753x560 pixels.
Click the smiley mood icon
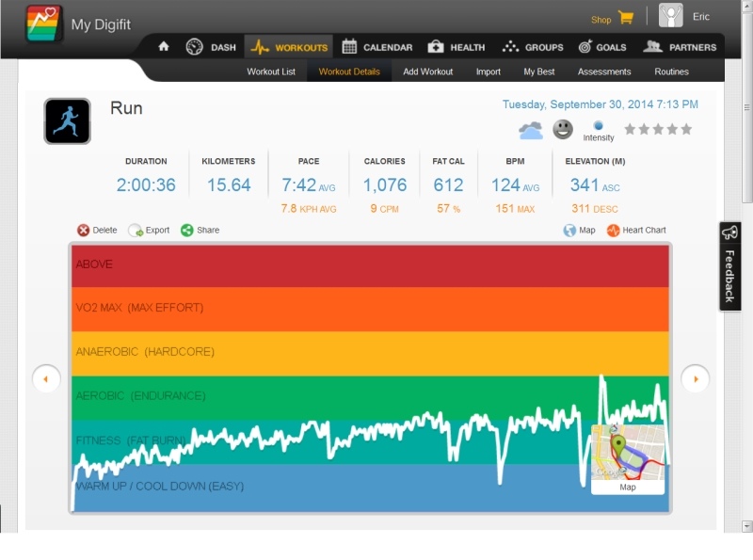563,129
